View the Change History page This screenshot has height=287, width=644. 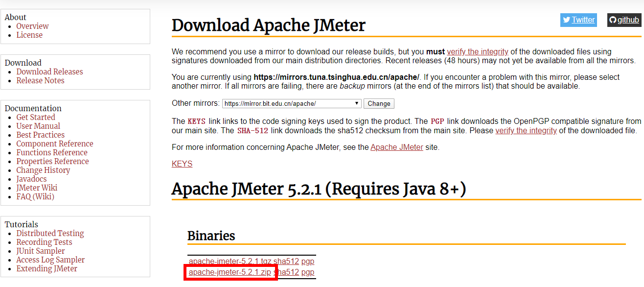pos(43,170)
